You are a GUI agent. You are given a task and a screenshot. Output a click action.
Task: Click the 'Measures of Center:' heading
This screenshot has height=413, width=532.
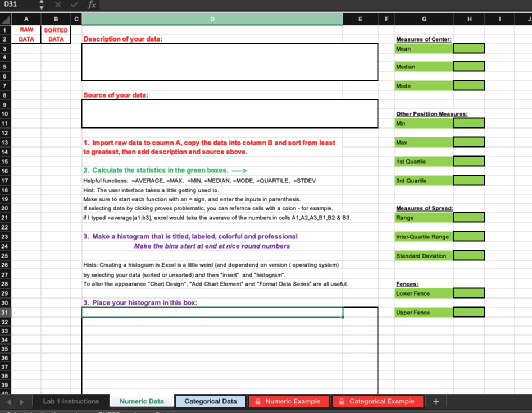424,39
